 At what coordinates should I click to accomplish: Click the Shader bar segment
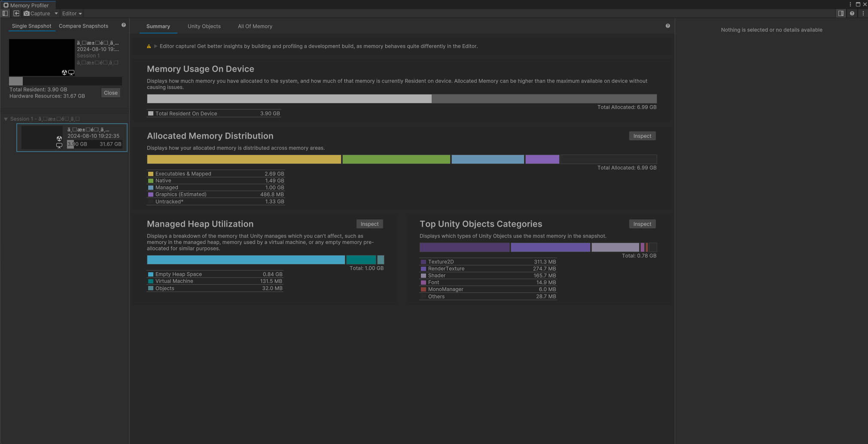pyautogui.click(x=615, y=247)
